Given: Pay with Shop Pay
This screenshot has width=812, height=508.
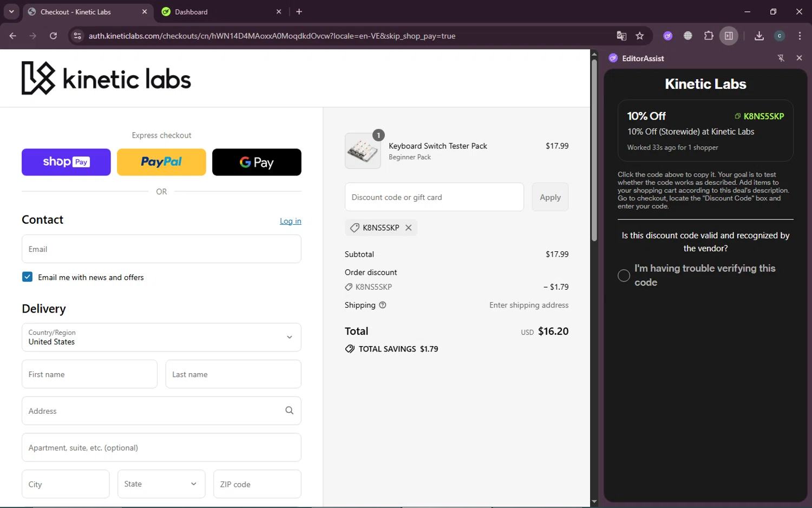Looking at the screenshot, I should point(66,162).
